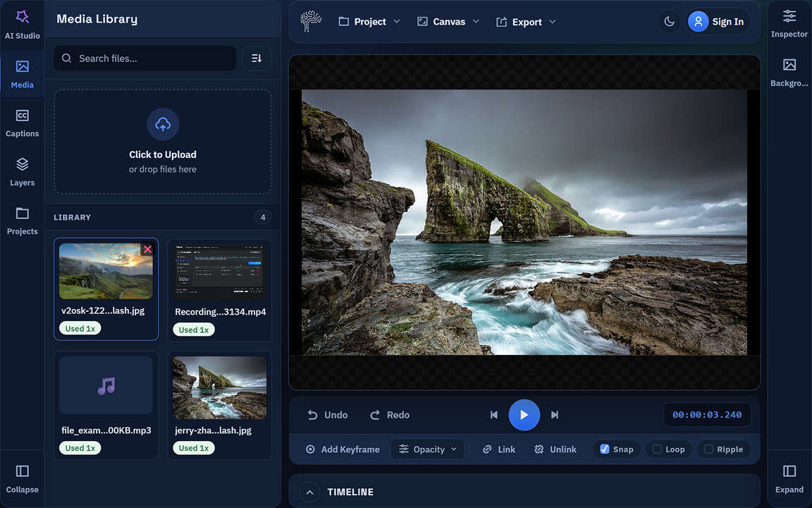Select the jerry-zha...lash.jpg thumbnail
This screenshot has height=508, width=812.
pos(219,387)
